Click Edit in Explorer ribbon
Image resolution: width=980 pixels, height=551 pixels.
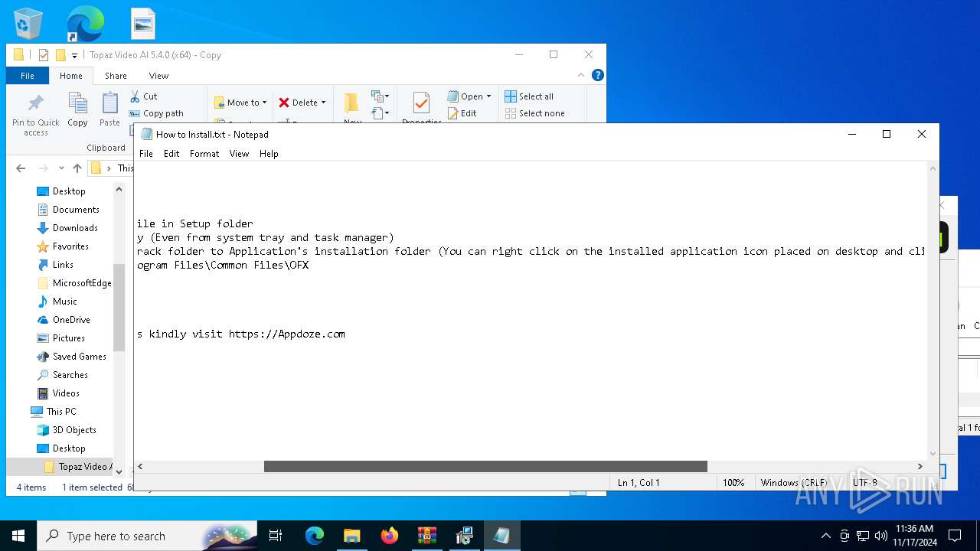tap(462, 113)
